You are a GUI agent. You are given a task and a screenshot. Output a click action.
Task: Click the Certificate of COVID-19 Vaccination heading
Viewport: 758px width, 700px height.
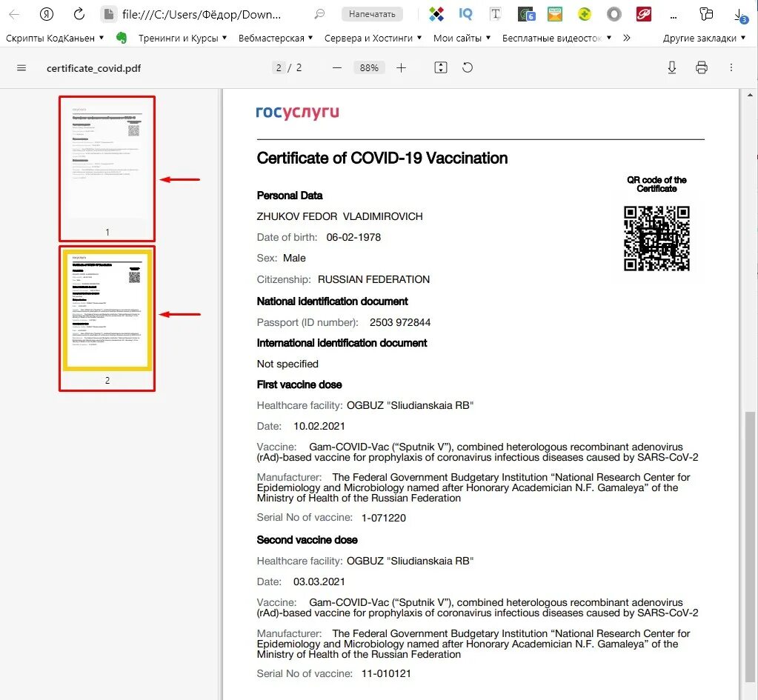click(382, 158)
